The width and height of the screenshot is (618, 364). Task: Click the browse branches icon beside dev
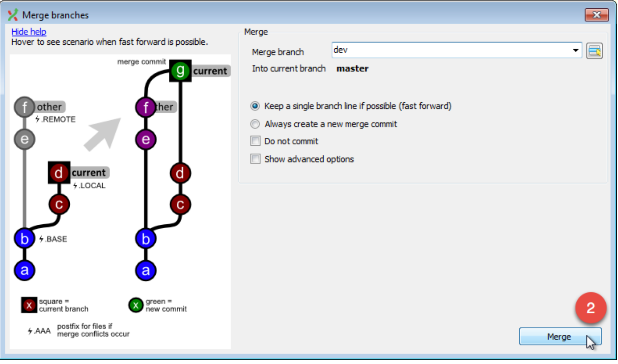coord(595,51)
